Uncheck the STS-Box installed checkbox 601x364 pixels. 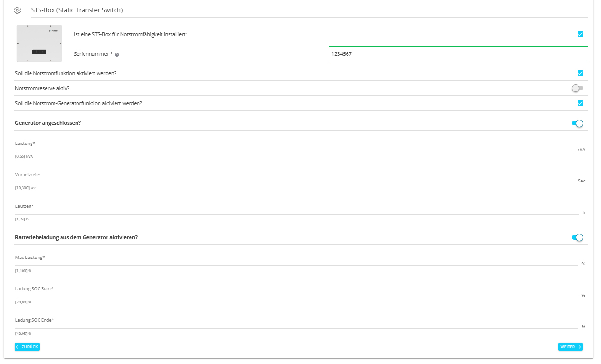point(580,34)
